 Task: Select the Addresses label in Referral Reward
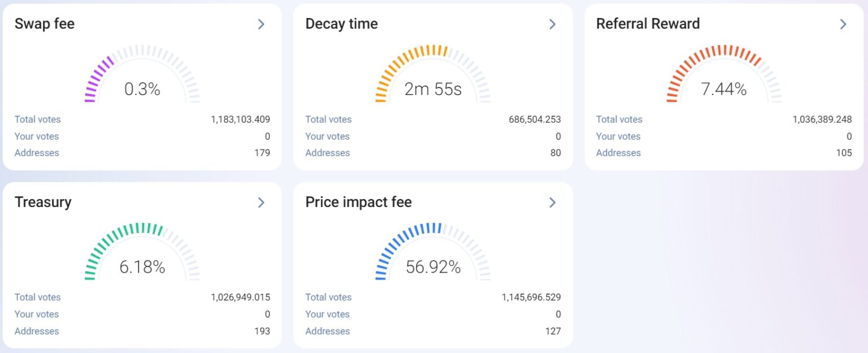point(618,153)
